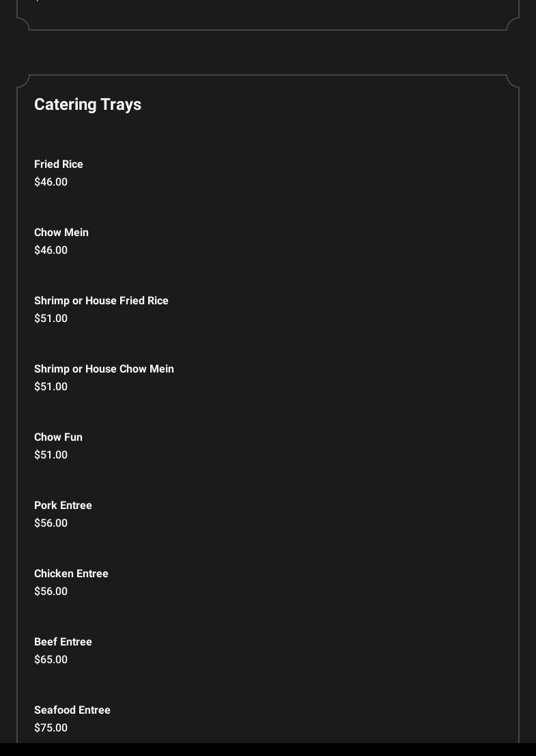Open the Beef Entree item
Image resolution: width=536 pixels, height=756 pixels.
tap(63, 642)
